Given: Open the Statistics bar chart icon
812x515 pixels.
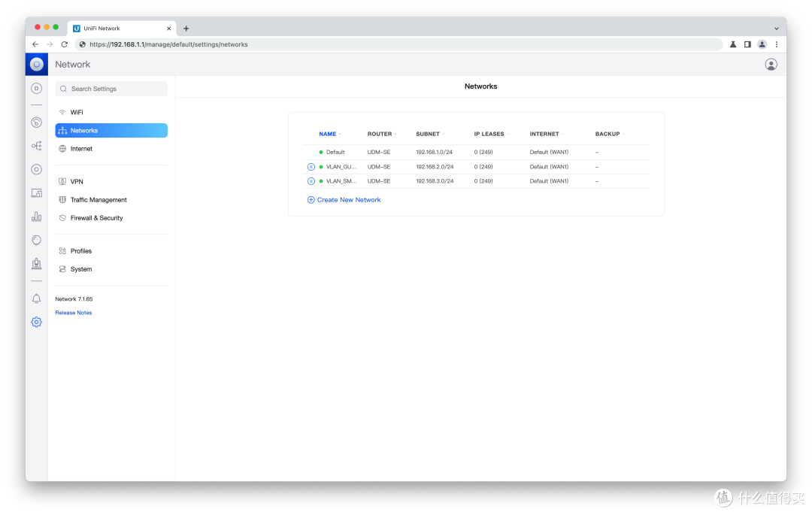Looking at the screenshot, I should (36, 216).
